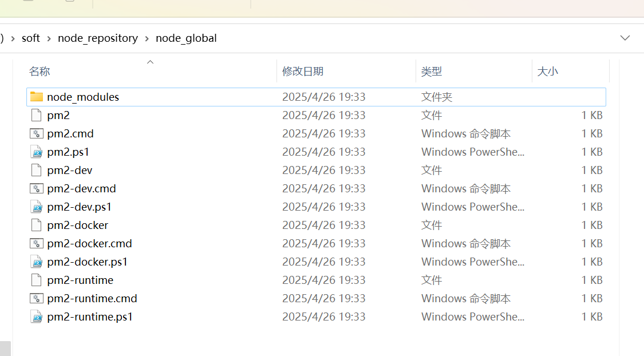Click the modified date of pm2-docker.ps1
644x356 pixels.
pyautogui.click(x=323, y=262)
